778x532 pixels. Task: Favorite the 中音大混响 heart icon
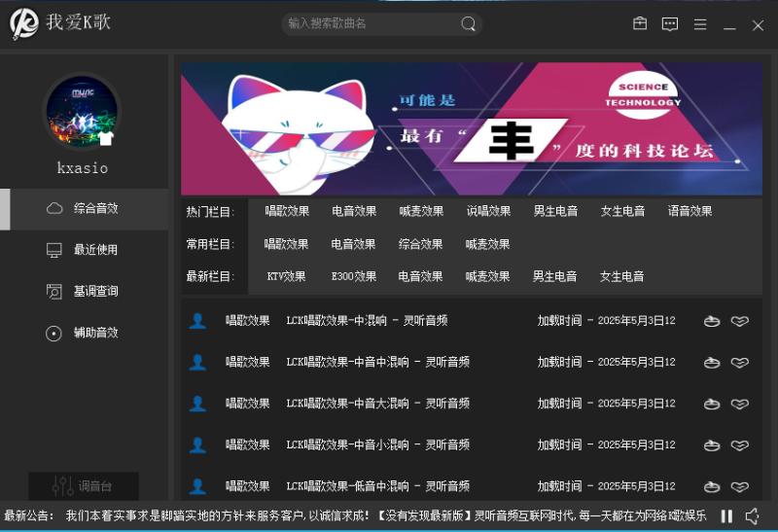740,404
